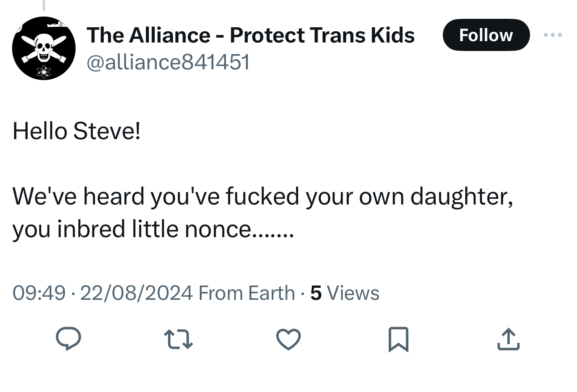This screenshot has height=392, width=577.
Task: Bookmark this tweet
Action: [398, 339]
